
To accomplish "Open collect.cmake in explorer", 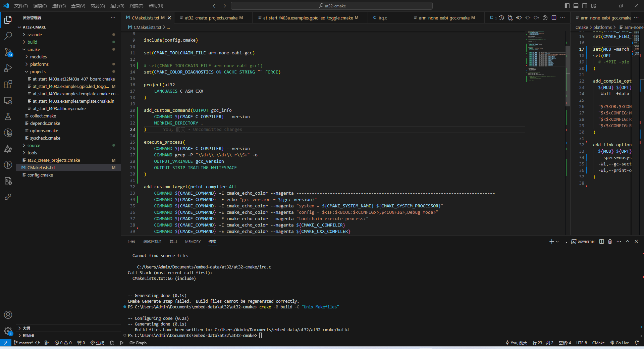I will click(68, 116).
